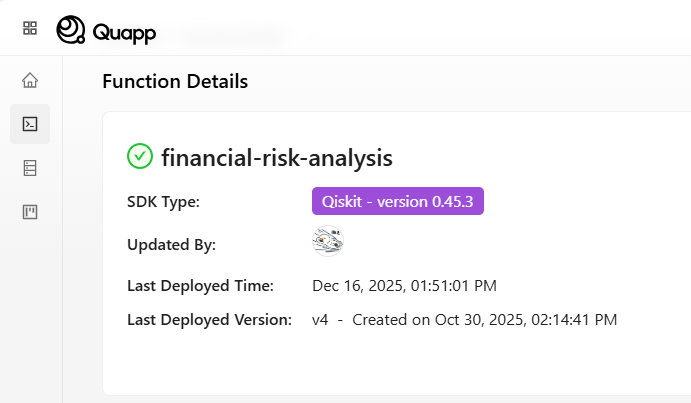Click the Dec 16, 2025 deployed time
This screenshot has height=403, width=691.
pyautogui.click(x=404, y=286)
